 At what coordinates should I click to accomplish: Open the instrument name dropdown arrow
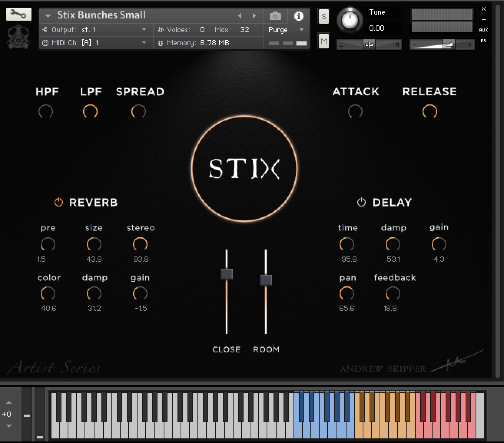pyautogui.click(x=48, y=16)
